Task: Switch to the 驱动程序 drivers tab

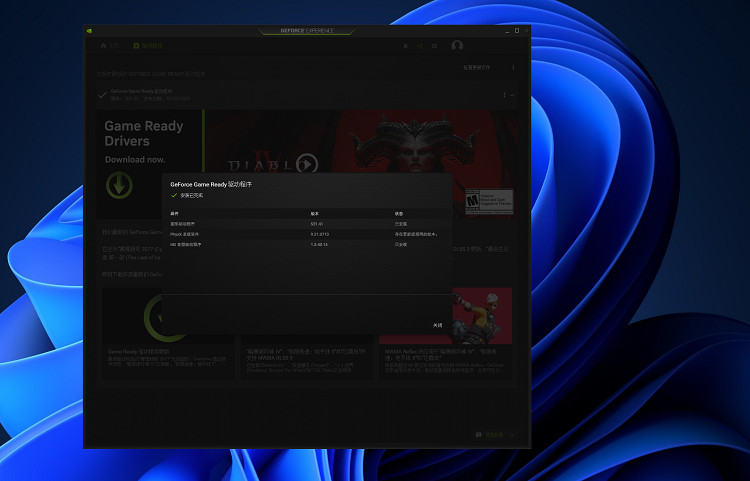Action: point(148,46)
